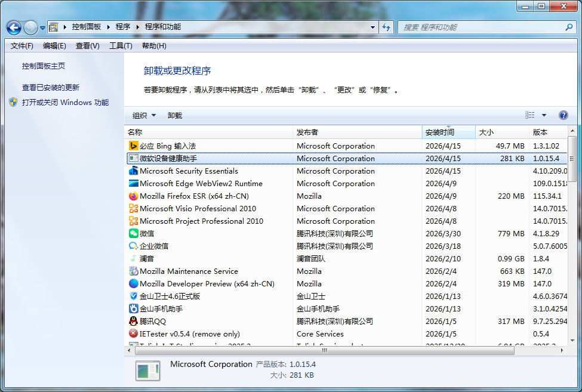This screenshot has width=582, height=392.
Task: Click the 微信 (WeChat) green icon
Action: click(134, 234)
